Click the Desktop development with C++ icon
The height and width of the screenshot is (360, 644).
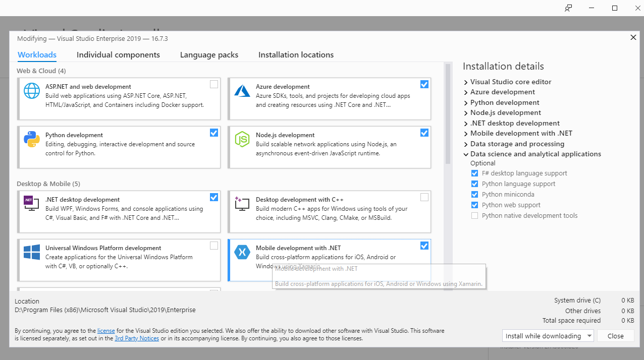point(242,204)
